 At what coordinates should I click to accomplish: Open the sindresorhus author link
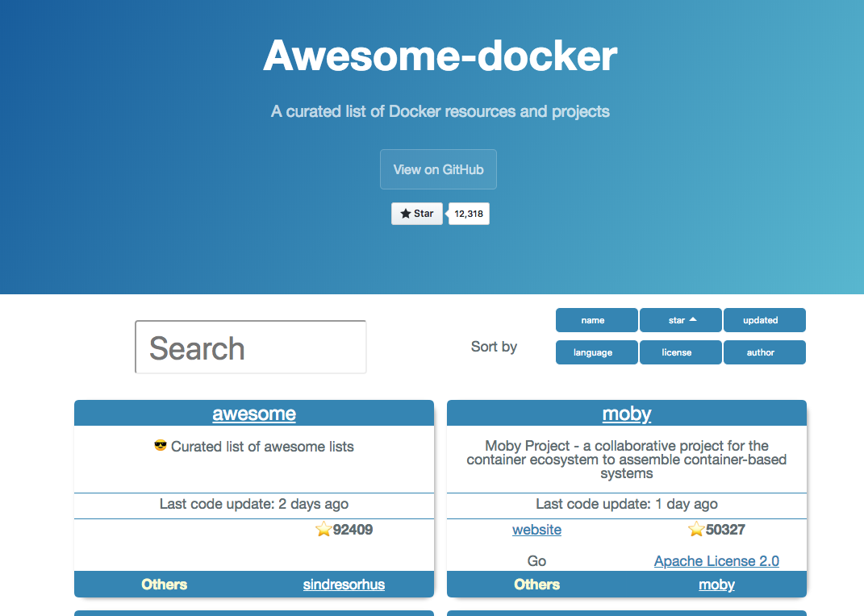pos(344,585)
